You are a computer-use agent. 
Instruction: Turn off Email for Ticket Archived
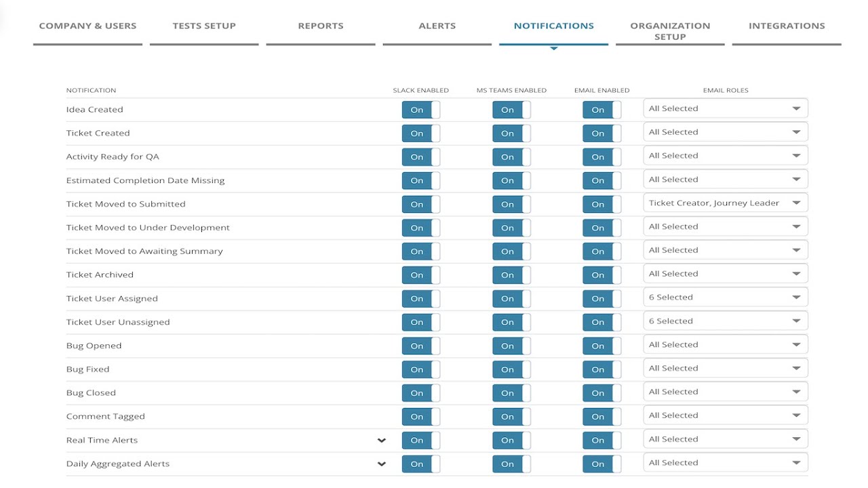click(601, 275)
